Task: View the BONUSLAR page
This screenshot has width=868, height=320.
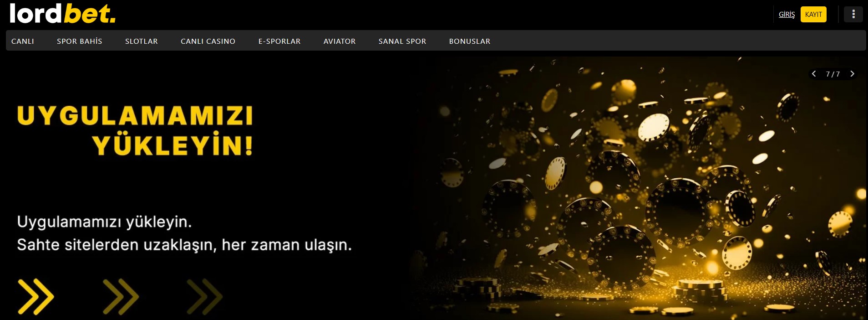Action: 470,41
